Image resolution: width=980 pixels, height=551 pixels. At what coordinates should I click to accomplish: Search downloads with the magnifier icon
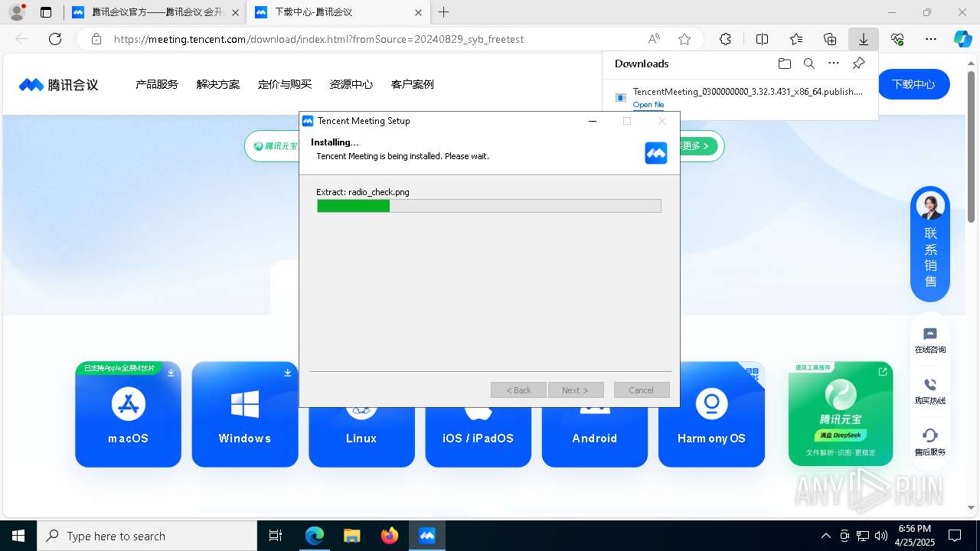808,64
